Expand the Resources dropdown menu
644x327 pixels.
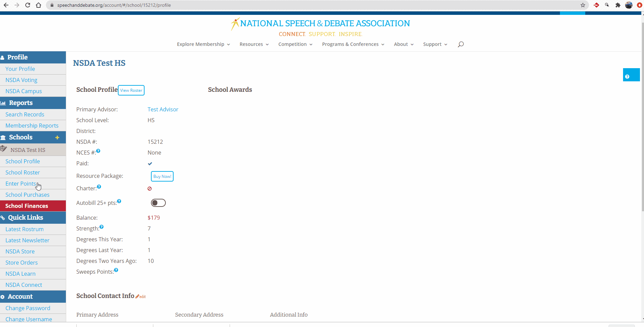click(x=254, y=44)
